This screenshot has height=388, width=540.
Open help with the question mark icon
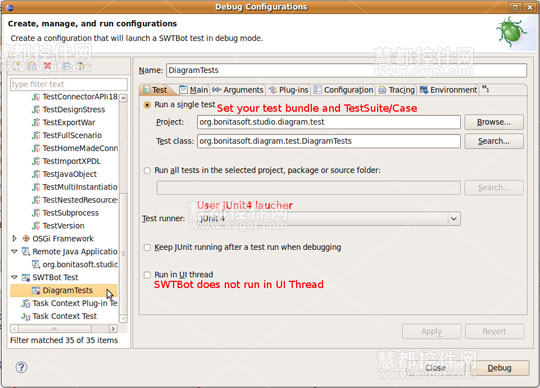click(x=21, y=367)
